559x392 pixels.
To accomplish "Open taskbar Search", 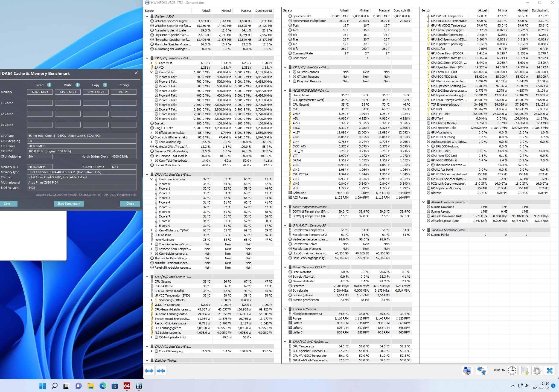I will click(x=54, y=386).
